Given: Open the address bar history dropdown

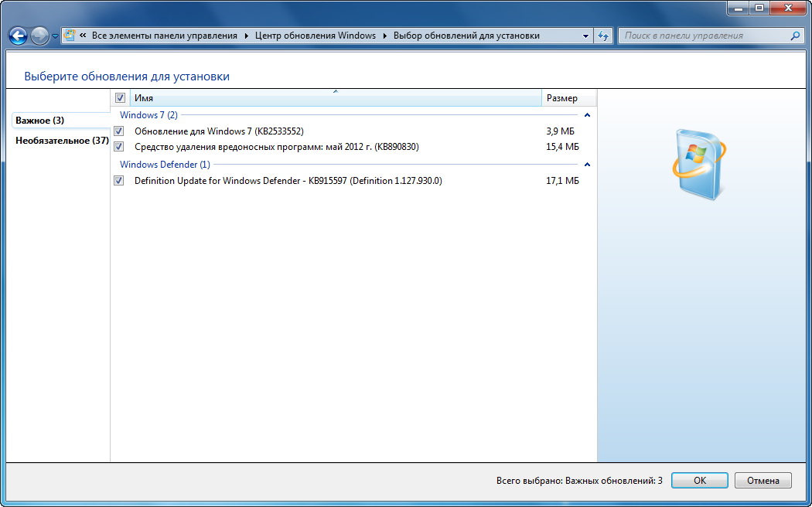Looking at the screenshot, I should pyautogui.click(x=585, y=36).
